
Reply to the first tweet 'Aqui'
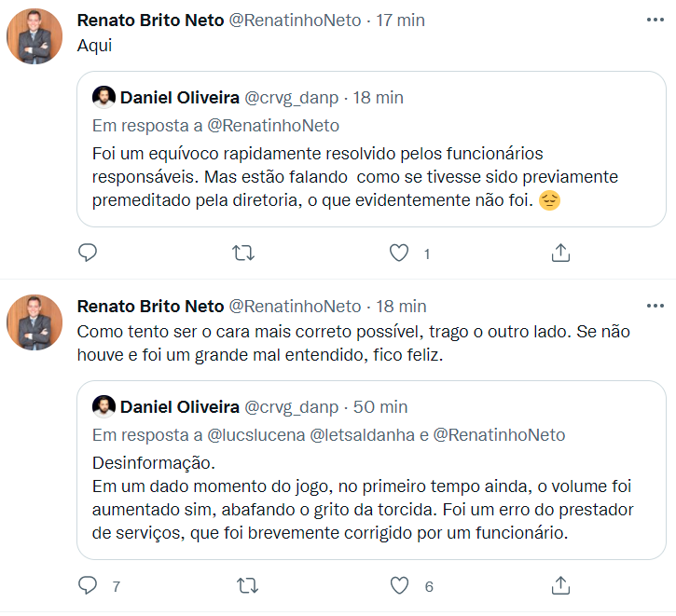tap(88, 253)
